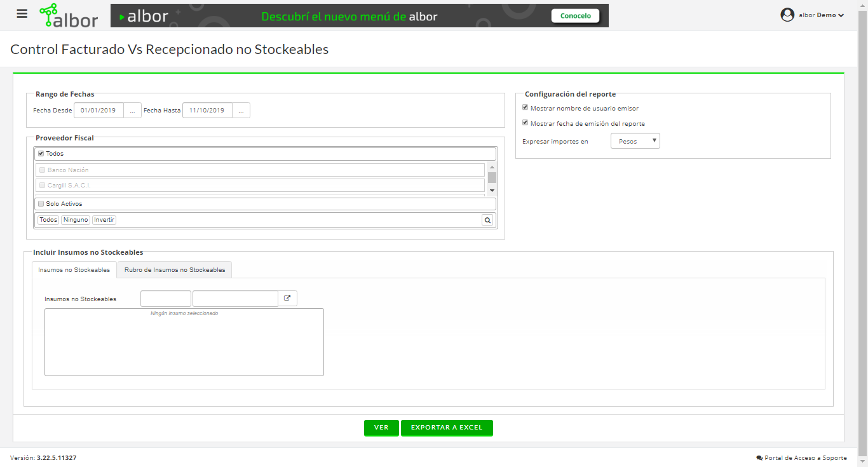The image size is (868, 467).
Task: Uncheck the Todos proveedor checkbox
Action: click(x=41, y=154)
